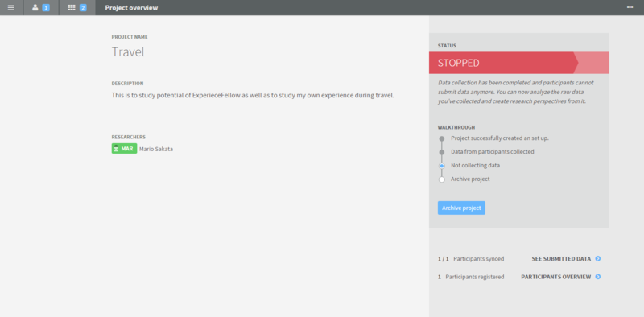Select 'Not collecting data' walkthrough step marker
Image resolution: width=644 pixels, height=317 pixels.
[x=441, y=166]
